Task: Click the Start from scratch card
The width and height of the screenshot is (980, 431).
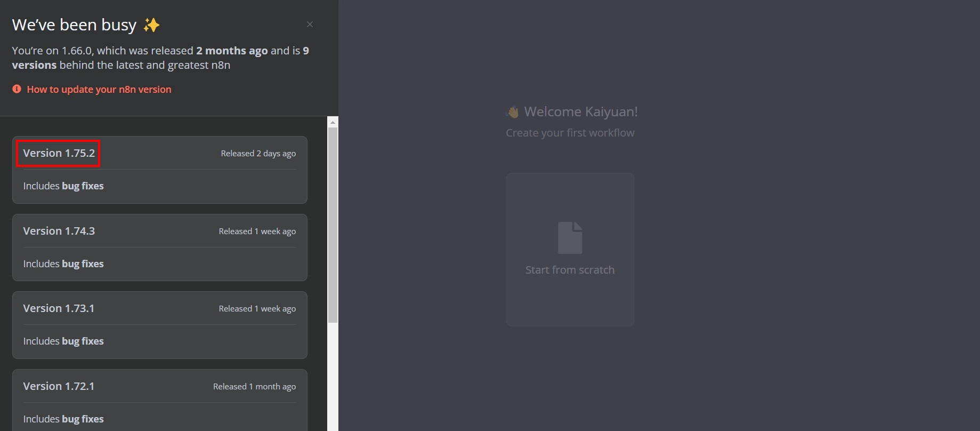Action: pos(570,249)
